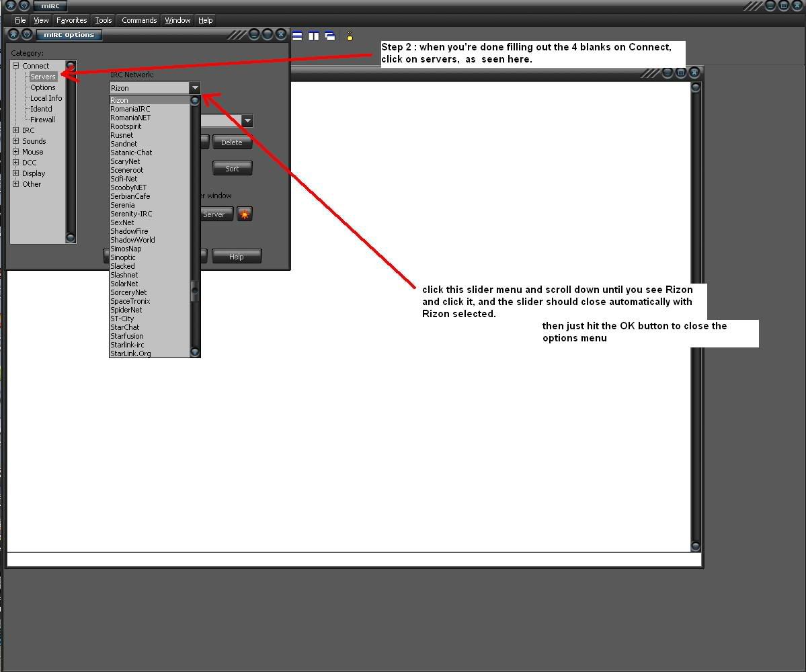
Task: Expand the Mouse tree category
Action: [x=16, y=152]
